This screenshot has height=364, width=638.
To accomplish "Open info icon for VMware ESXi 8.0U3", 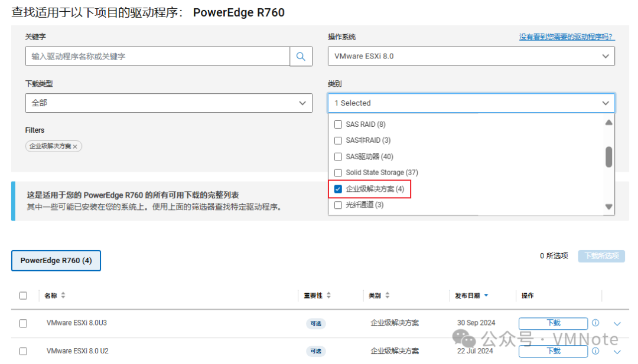I will (x=595, y=323).
